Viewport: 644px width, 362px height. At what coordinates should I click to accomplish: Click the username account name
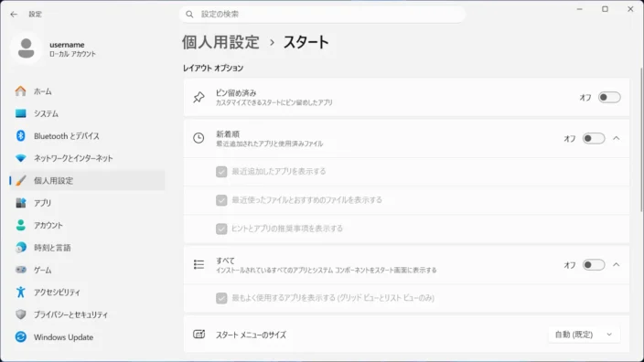pyautogui.click(x=67, y=44)
